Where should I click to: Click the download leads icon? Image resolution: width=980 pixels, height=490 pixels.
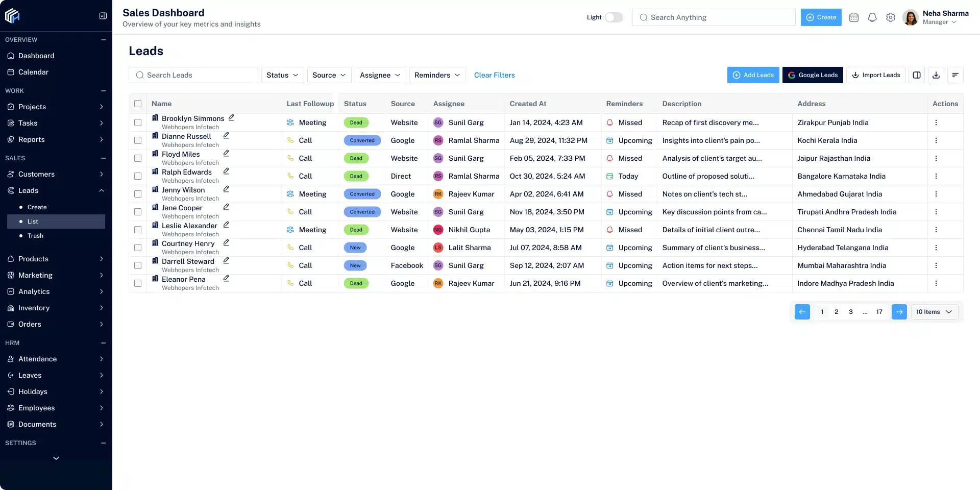(x=936, y=75)
